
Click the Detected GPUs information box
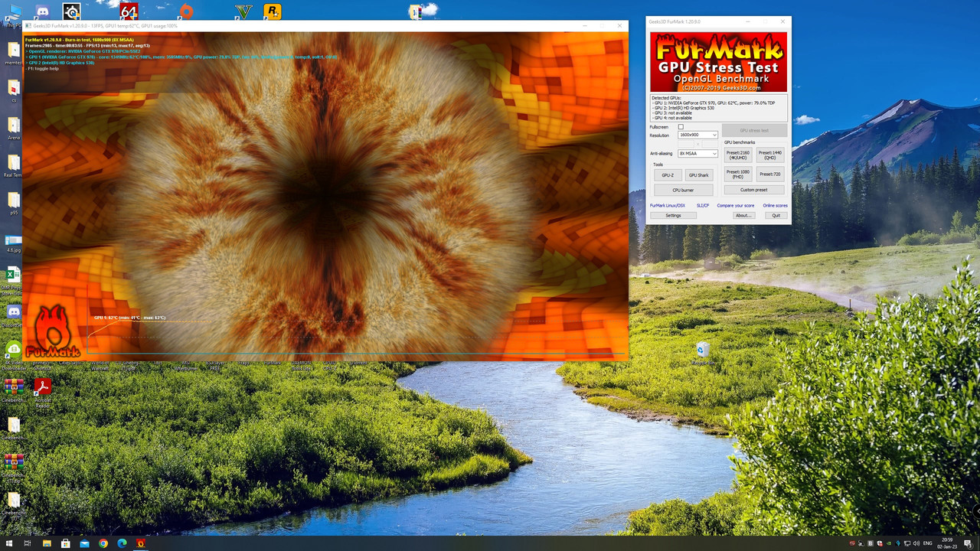pos(718,108)
